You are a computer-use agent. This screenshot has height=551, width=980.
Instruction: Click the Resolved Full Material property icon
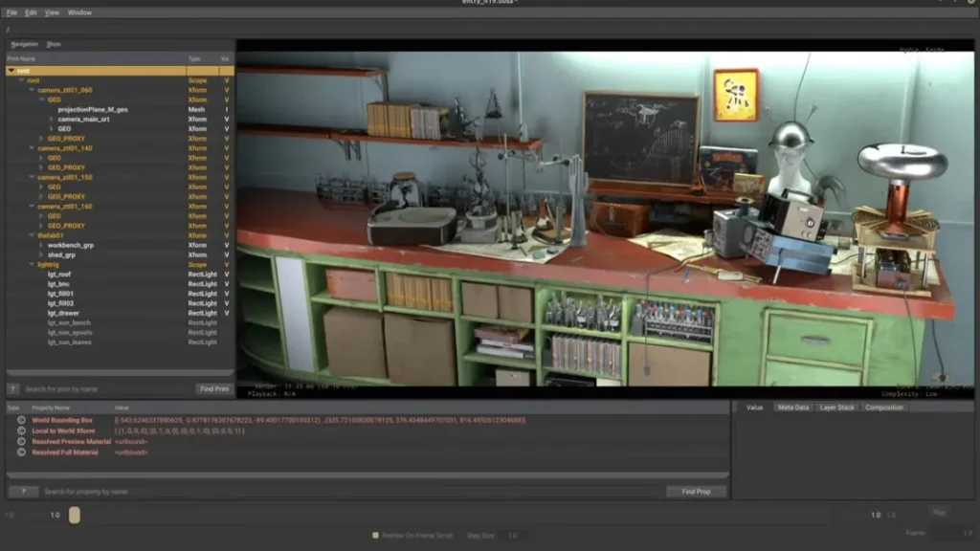tap(22, 452)
